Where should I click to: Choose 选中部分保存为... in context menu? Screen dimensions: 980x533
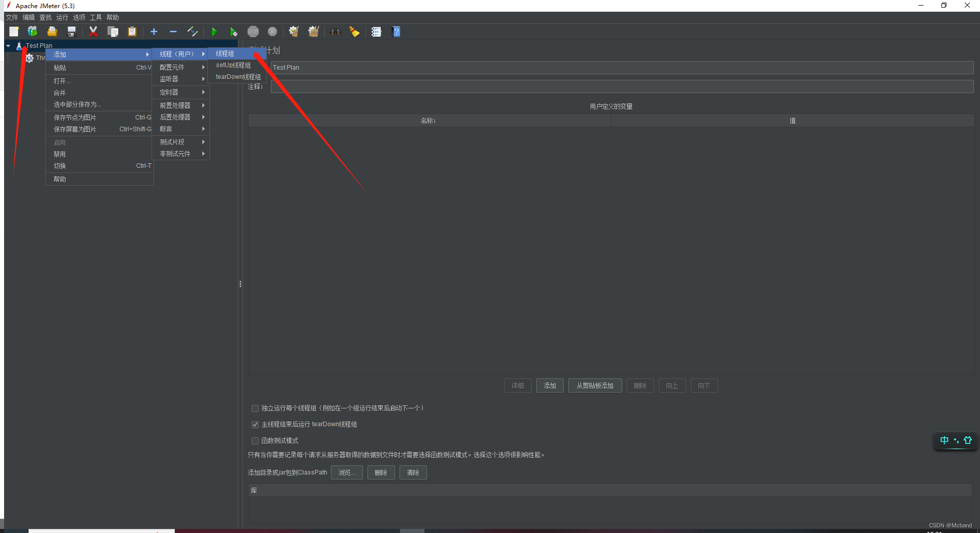(100, 104)
